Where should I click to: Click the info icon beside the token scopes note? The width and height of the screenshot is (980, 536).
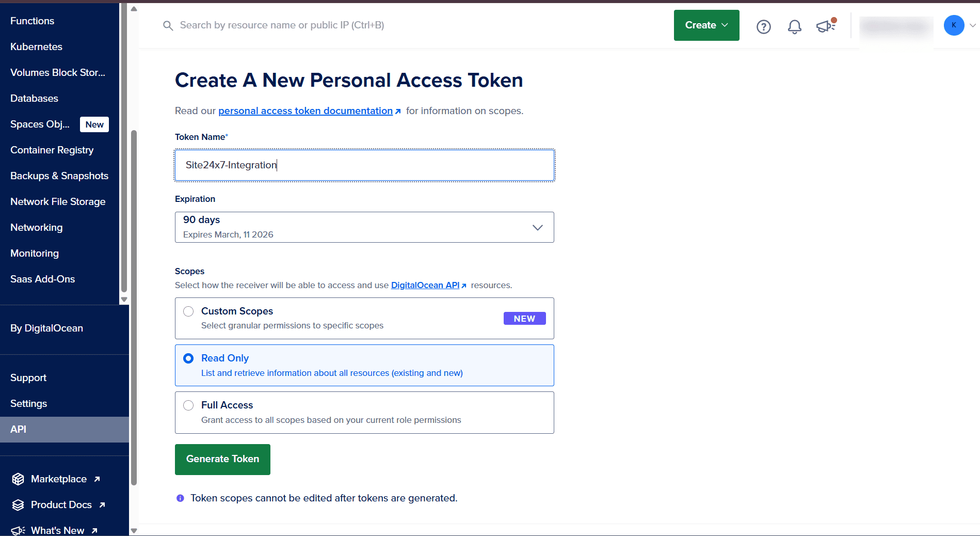click(x=180, y=498)
